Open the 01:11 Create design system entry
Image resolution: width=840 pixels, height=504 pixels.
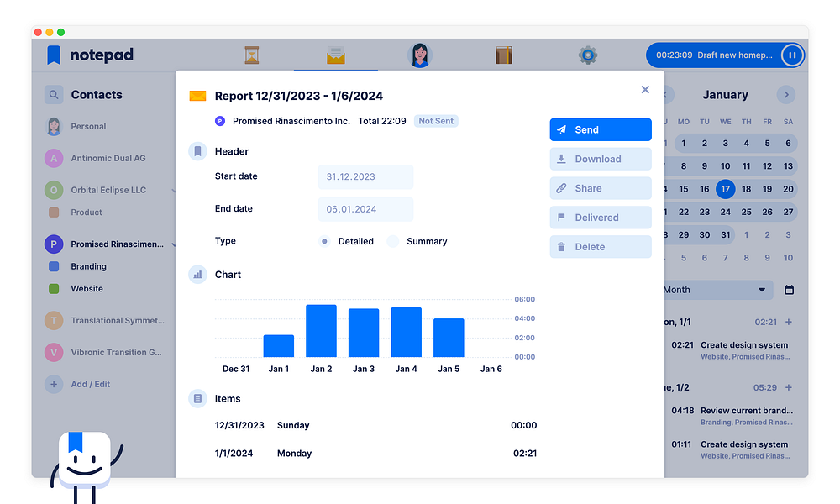point(731,449)
